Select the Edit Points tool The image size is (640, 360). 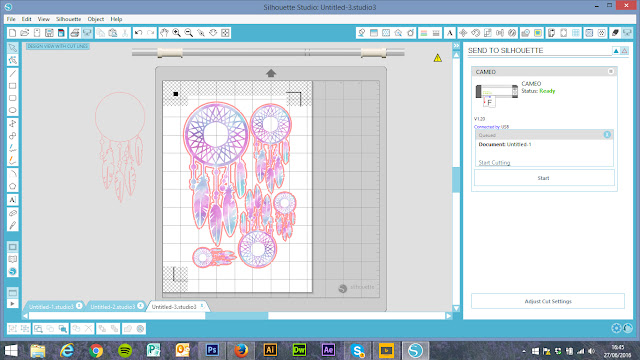pyautogui.click(x=13, y=60)
